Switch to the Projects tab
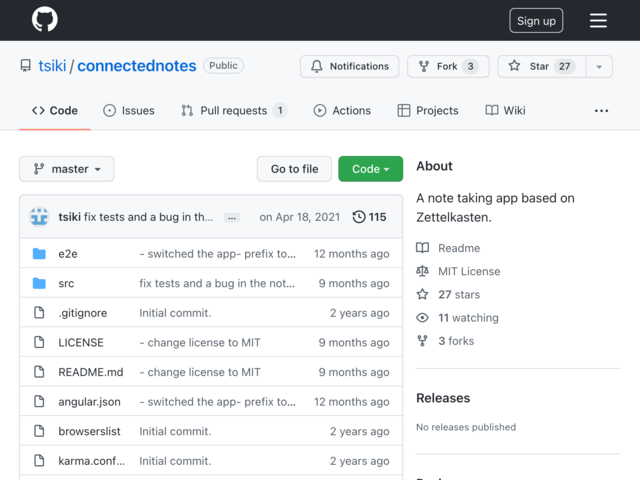The width and height of the screenshot is (640, 480). point(428,111)
